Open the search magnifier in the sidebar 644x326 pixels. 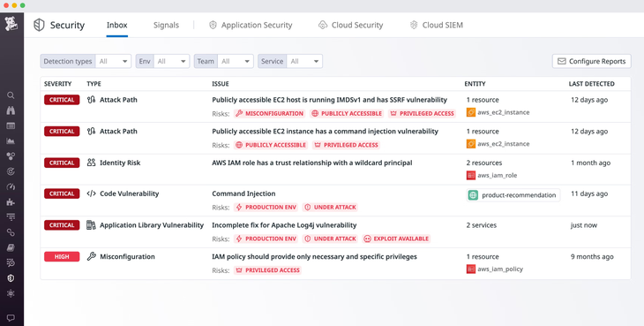click(11, 95)
